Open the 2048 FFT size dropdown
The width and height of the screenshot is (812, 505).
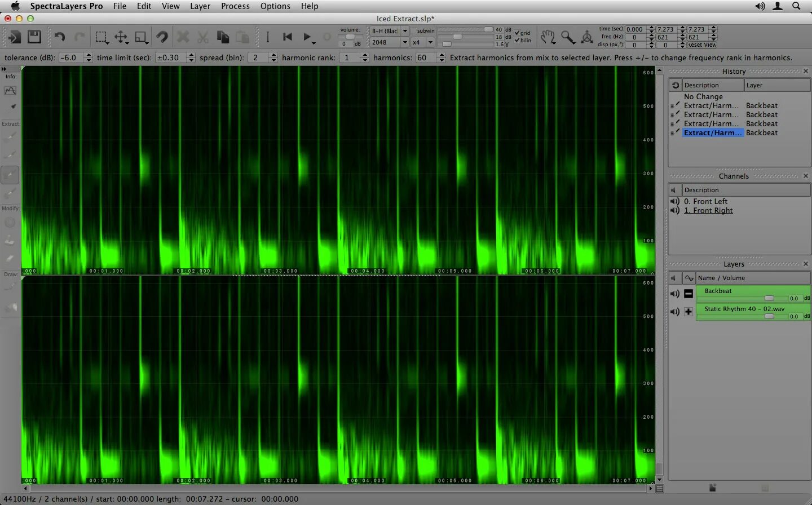click(x=389, y=42)
